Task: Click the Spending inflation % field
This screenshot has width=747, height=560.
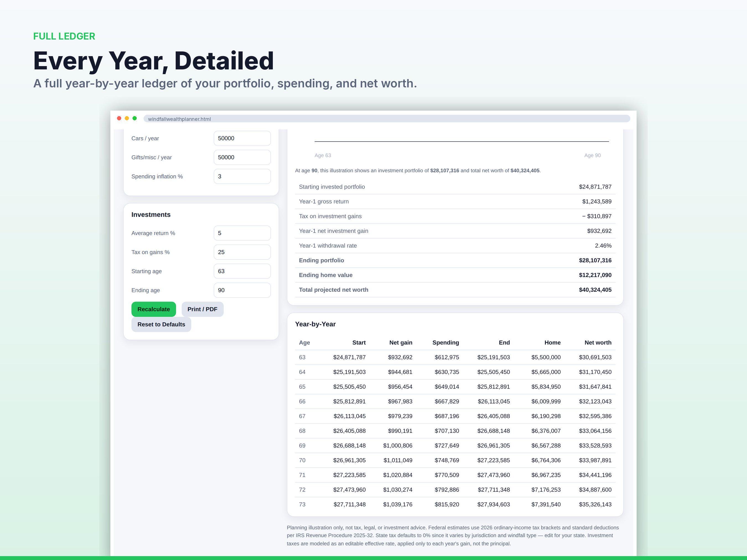Action: (x=242, y=176)
